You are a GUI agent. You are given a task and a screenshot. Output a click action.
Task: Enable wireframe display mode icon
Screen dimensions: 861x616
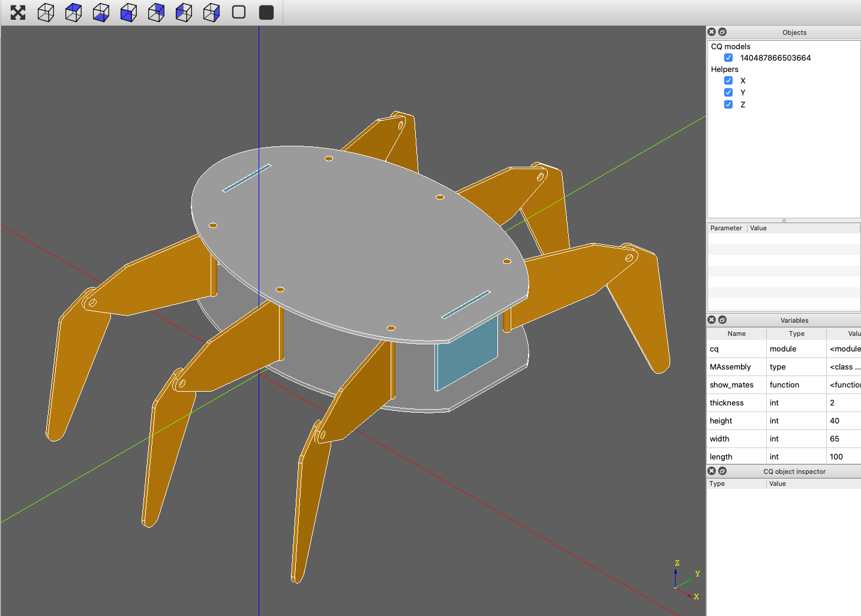tap(239, 13)
